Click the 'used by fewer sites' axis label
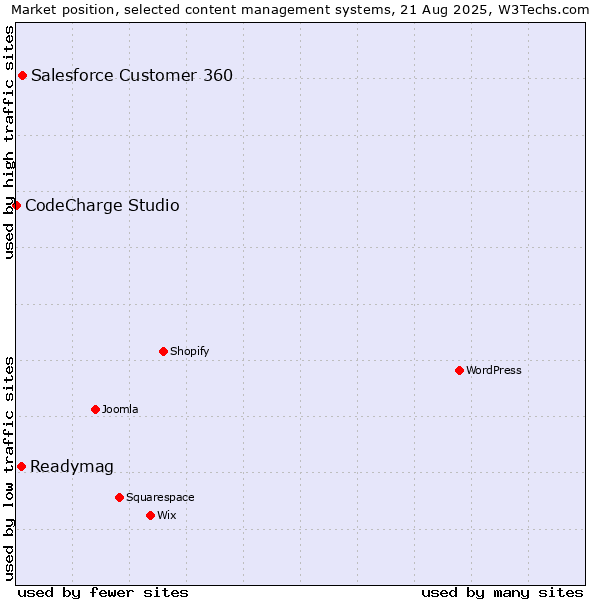Screen dimensions: 600x600 103,593
